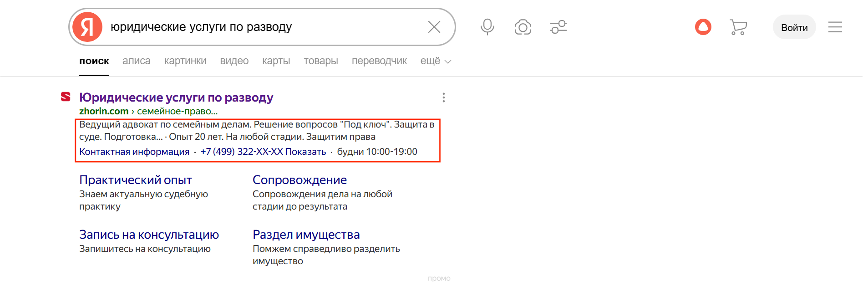The width and height of the screenshot is (868, 282).
Task: Click the zhorin.com site favicon
Action: click(66, 97)
